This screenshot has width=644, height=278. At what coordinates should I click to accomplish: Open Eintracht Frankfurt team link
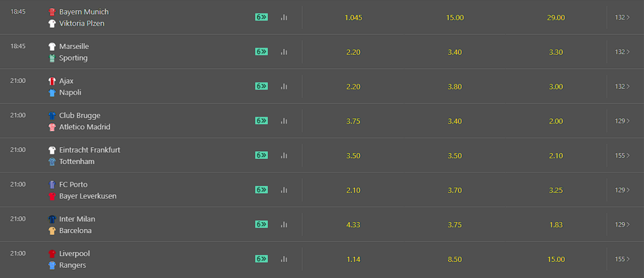(90, 150)
